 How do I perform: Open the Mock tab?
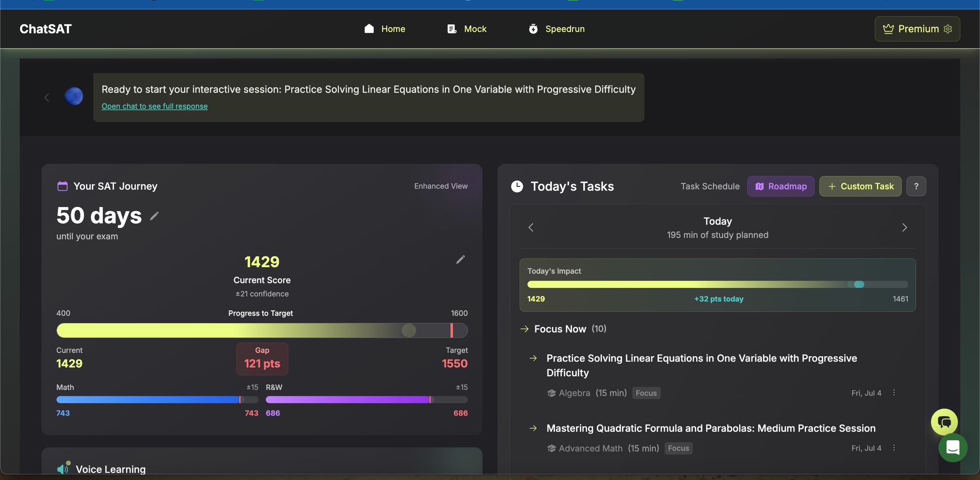click(467, 29)
